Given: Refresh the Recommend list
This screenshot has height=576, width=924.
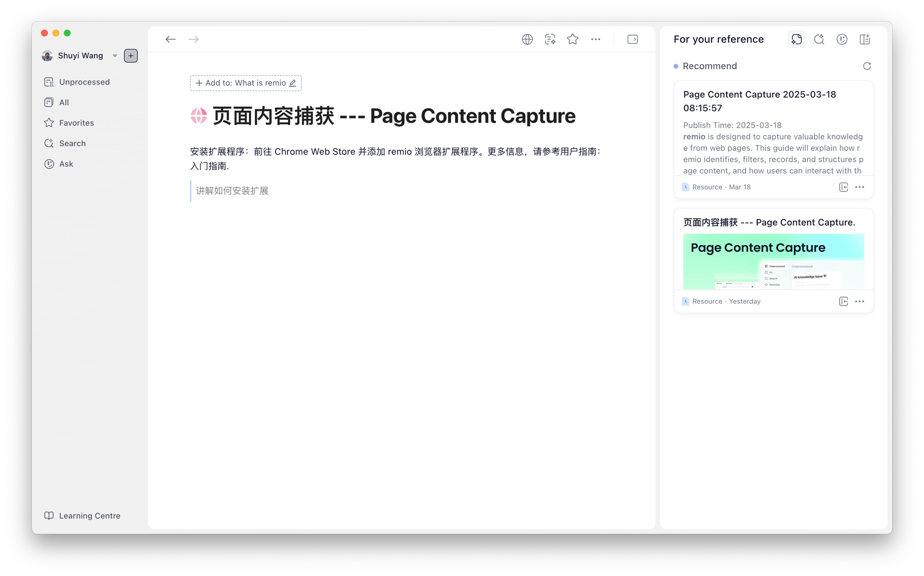Looking at the screenshot, I should pyautogui.click(x=867, y=66).
